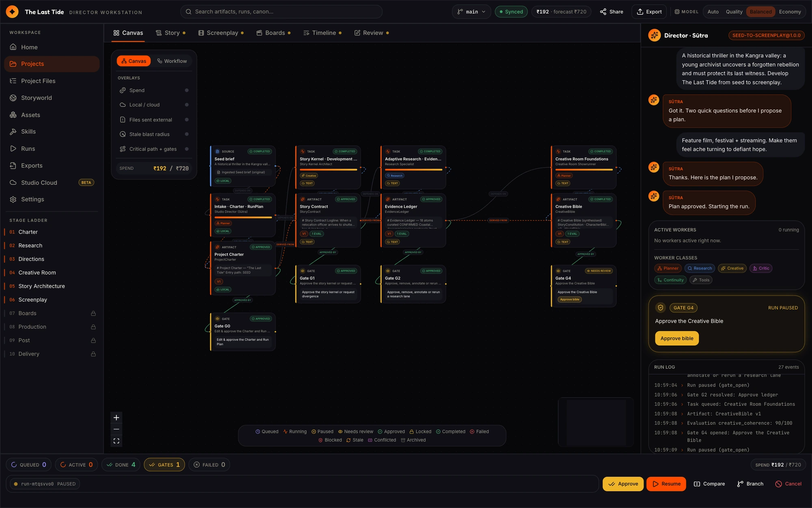Click the Approve bible chip on Gate G4 node

tap(570, 300)
